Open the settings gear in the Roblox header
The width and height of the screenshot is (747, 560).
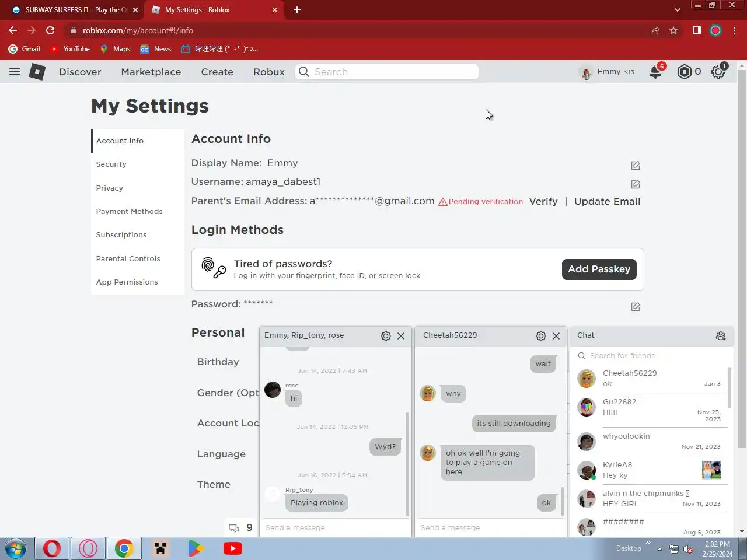718,72
